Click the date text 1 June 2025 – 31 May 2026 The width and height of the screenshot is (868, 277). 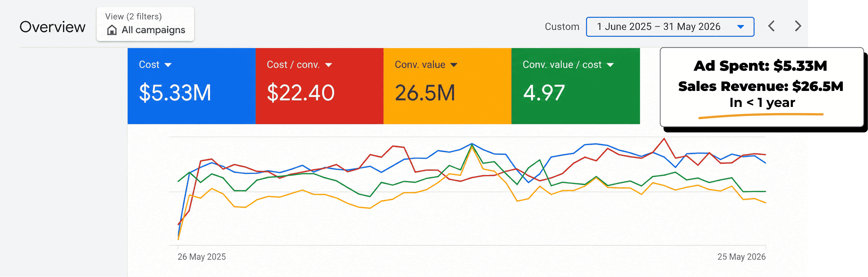[658, 27]
